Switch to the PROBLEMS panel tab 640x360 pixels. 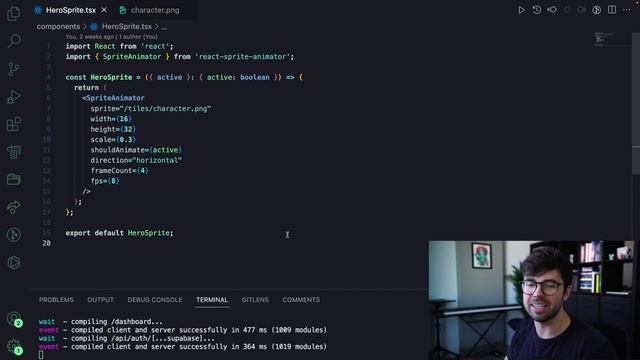[x=56, y=300]
